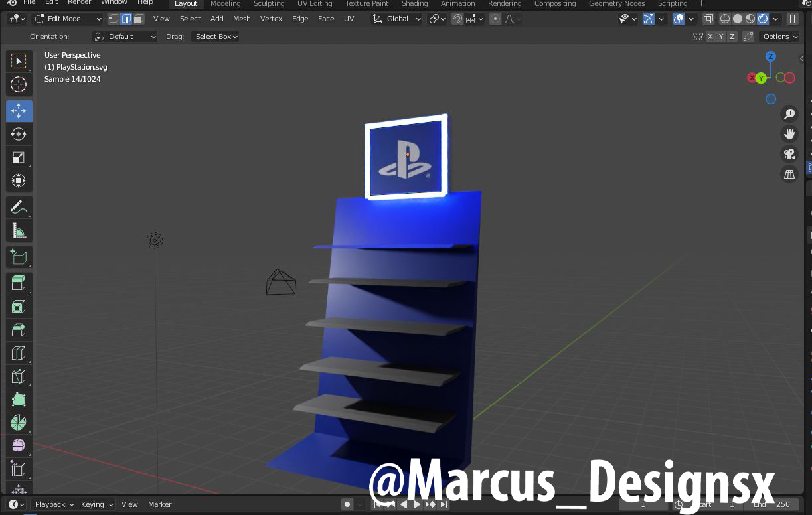The height and width of the screenshot is (515, 812).
Task: Toggle X axis mesh mirror
Action: point(710,37)
